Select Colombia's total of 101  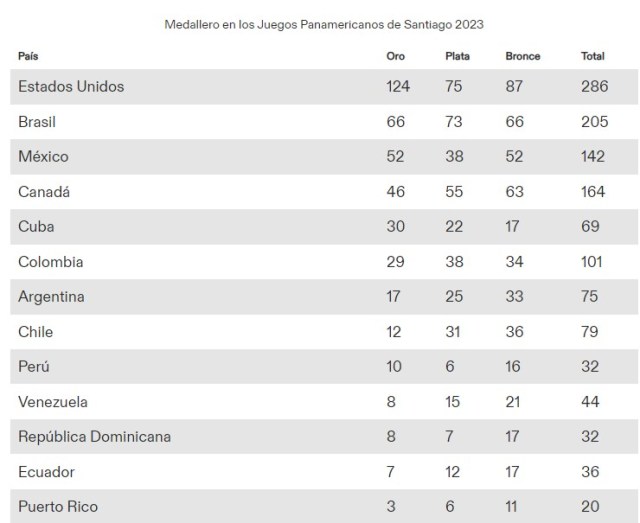593,262
